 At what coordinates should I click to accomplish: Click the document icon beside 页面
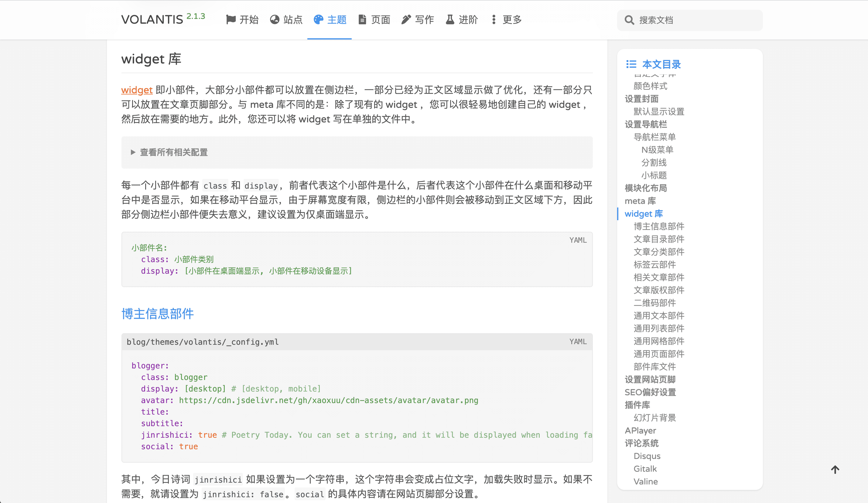click(x=362, y=20)
